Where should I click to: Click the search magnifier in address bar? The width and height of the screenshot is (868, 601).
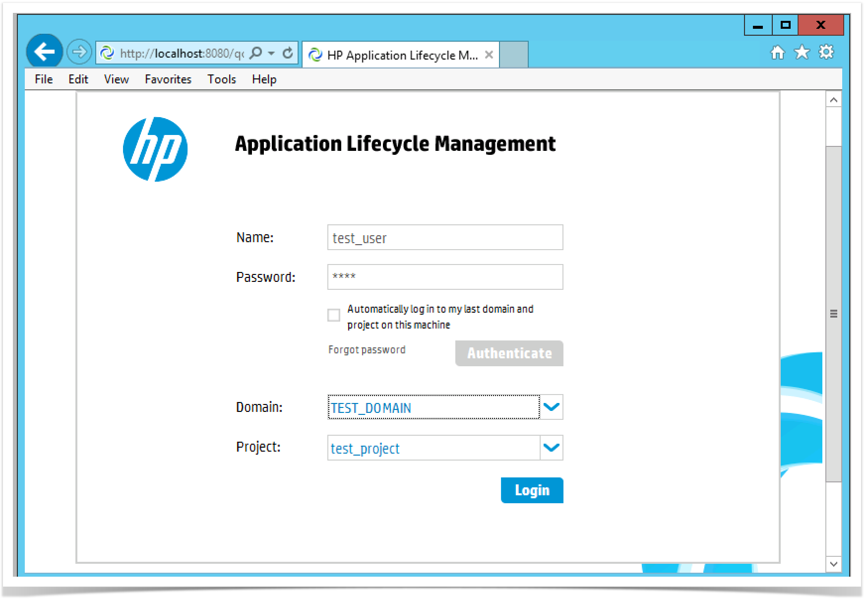pyautogui.click(x=256, y=53)
